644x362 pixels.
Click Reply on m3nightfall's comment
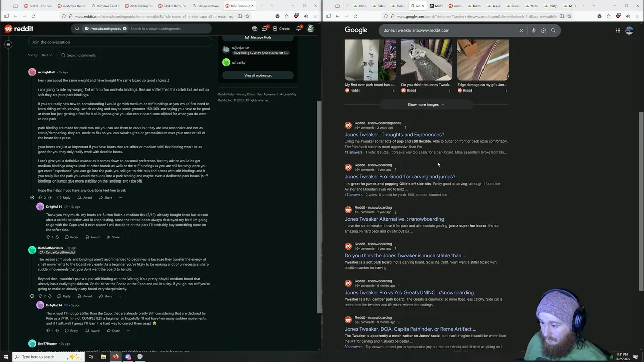click(x=64, y=198)
